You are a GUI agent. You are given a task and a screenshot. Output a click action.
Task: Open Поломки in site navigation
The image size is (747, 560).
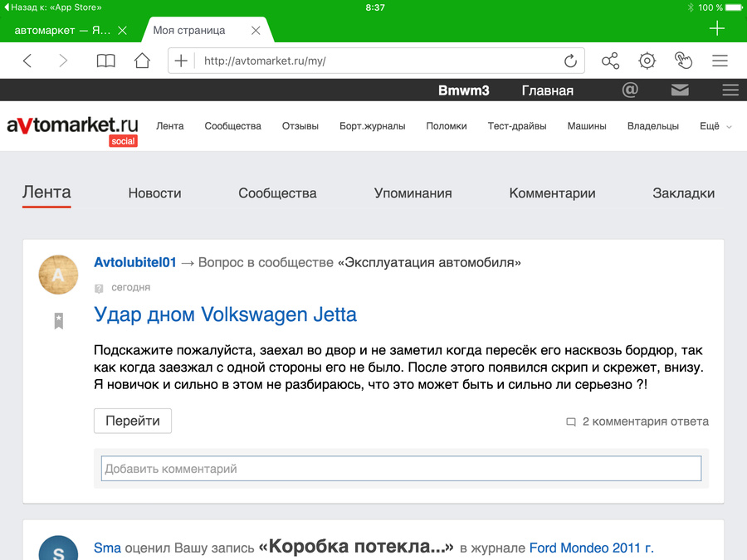447,126
